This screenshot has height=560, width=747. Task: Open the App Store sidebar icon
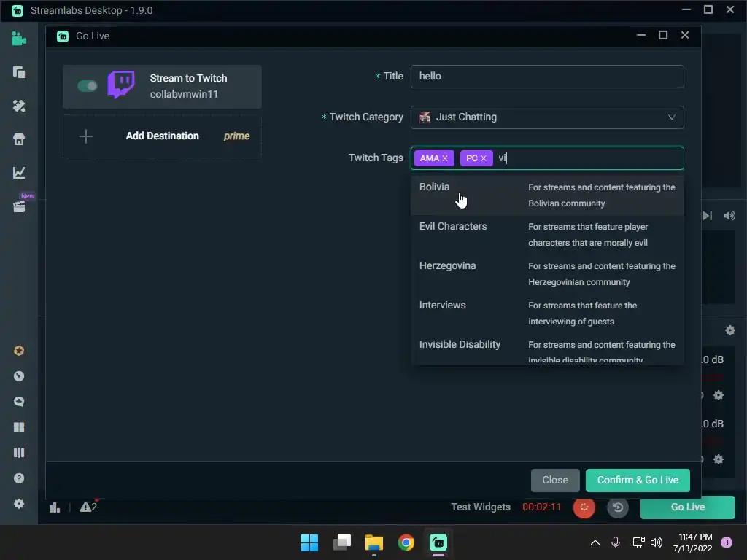tap(18, 139)
